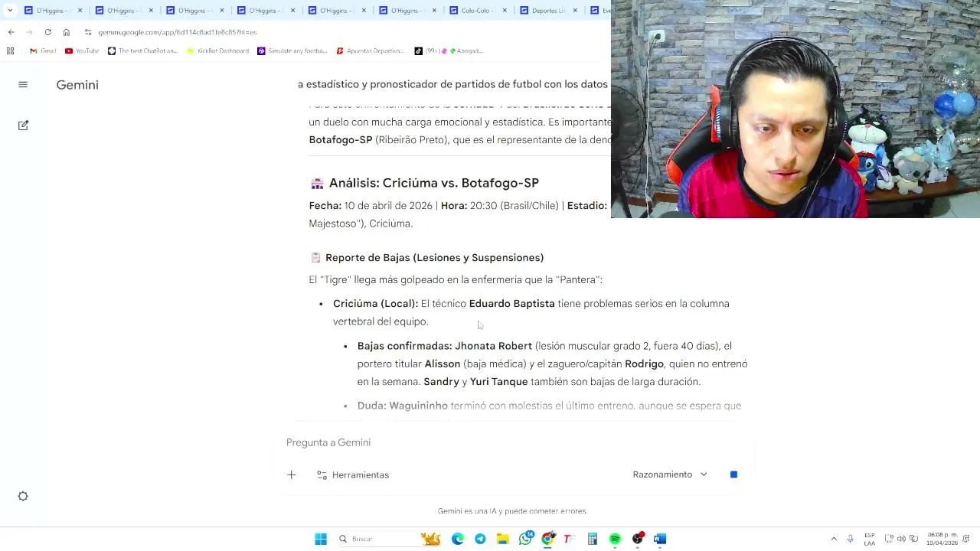This screenshot has width=980, height=551.
Task: Open the Apuestas Deportiva... bookmark
Action: (x=370, y=51)
